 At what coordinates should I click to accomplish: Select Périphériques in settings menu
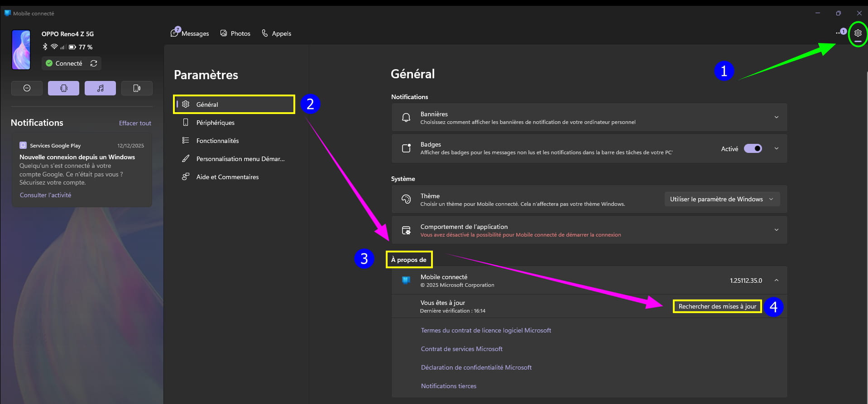tap(215, 123)
